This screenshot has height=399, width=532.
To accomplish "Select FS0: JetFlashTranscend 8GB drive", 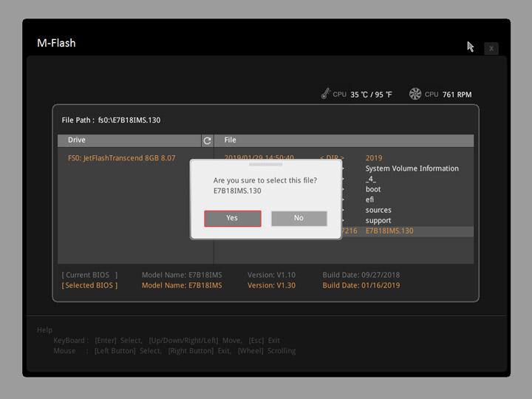I will (x=121, y=158).
